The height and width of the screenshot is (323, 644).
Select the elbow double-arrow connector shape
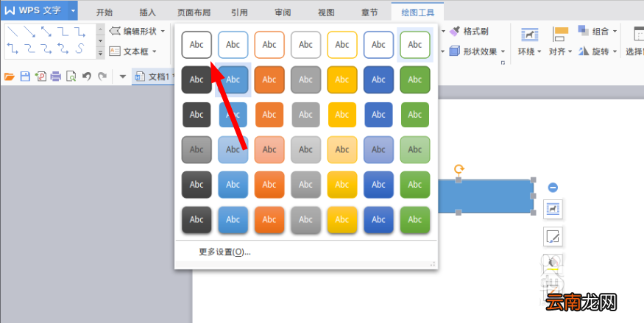click(x=13, y=49)
